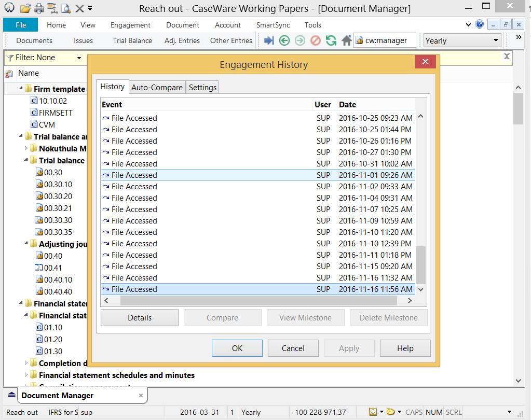Open the Filter: None dropdown

[79, 58]
